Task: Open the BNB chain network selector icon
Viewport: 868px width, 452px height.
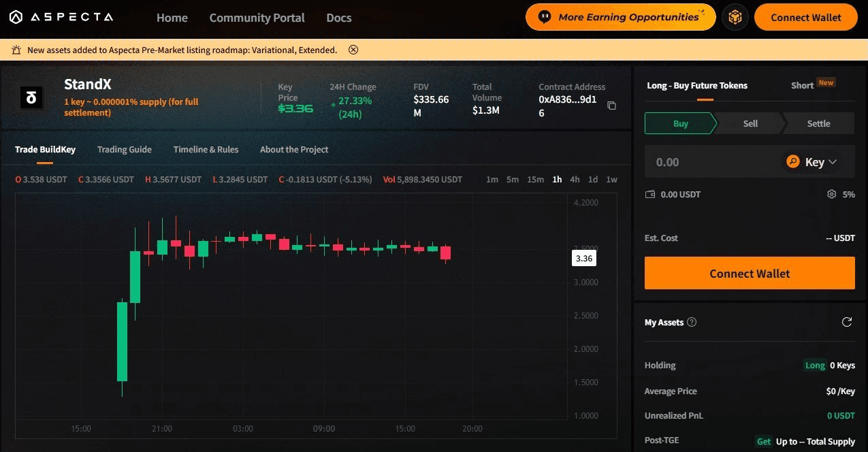Action: [x=735, y=18]
